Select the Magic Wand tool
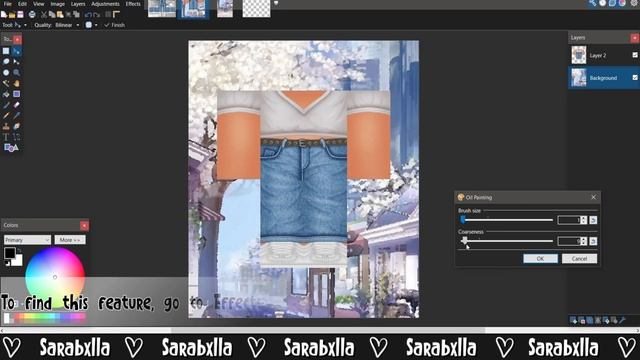 [6, 83]
